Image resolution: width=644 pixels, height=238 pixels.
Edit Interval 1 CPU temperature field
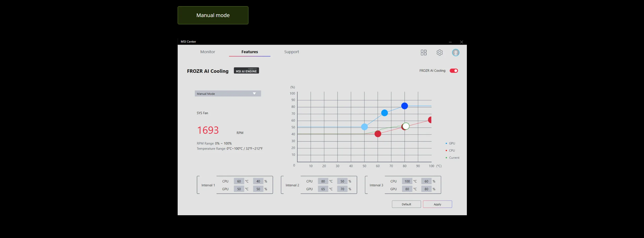point(239,181)
